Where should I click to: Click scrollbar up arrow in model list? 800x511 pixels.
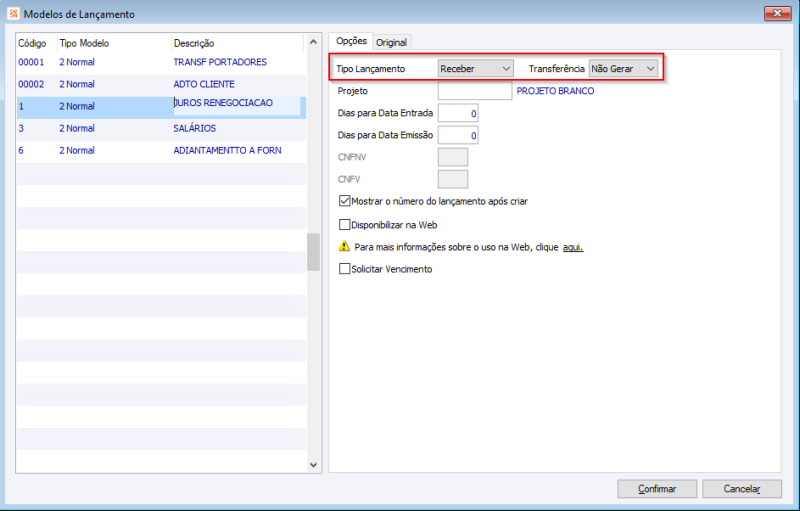pyautogui.click(x=313, y=42)
